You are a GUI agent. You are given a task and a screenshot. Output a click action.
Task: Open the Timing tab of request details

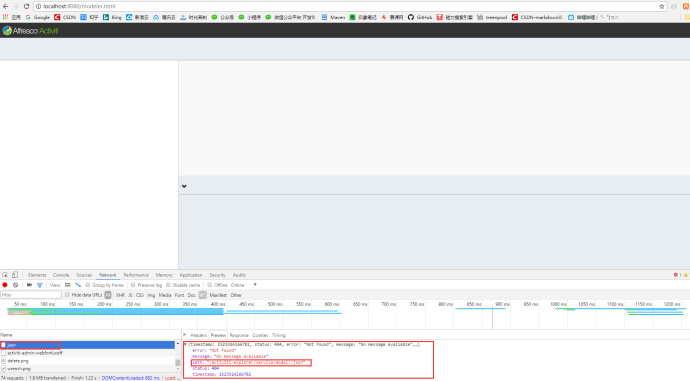point(279,335)
